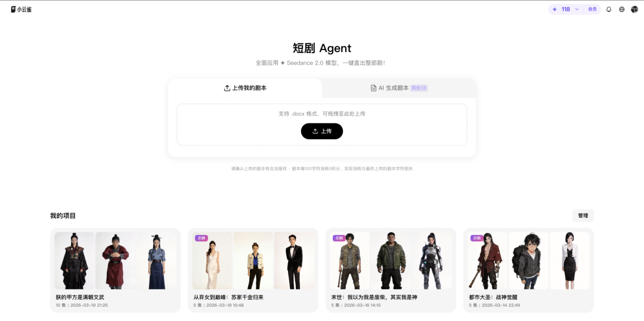The width and height of the screenshot is (644, 321).
Task: Click the upload icon in 上传我的剧本 tab
Action: click(227, 88)
